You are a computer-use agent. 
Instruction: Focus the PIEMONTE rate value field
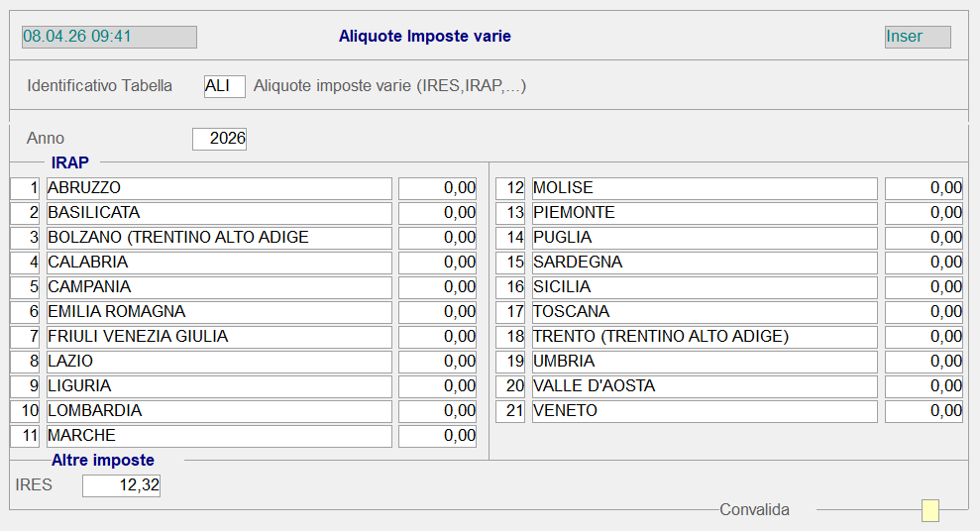tap(924, 213)
